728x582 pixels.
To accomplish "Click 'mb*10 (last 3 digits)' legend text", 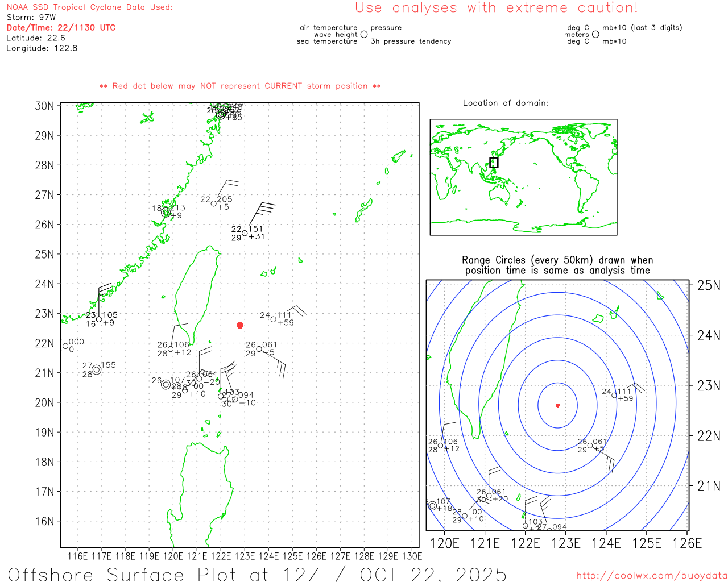I will pos(642,28).
